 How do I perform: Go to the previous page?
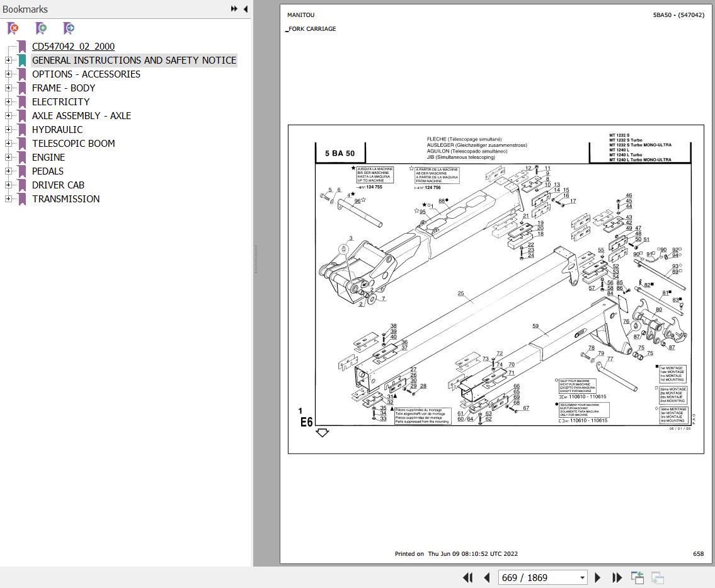click(x=486, y=577)
